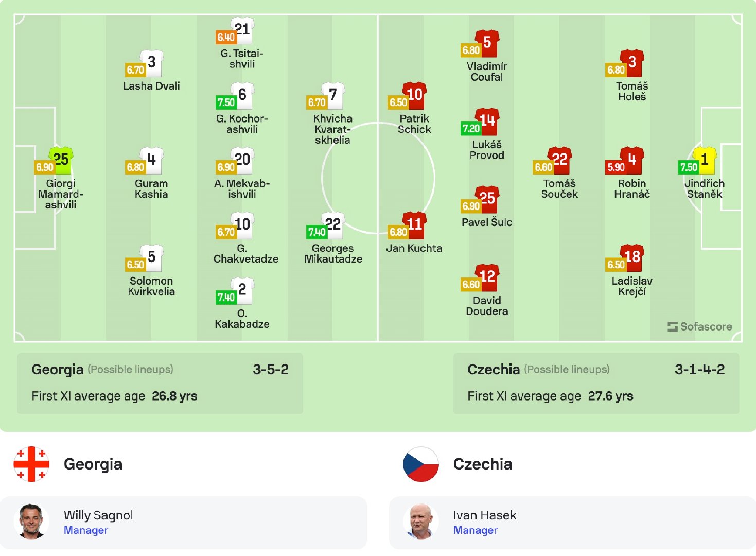Click Giorgi Mamardashvili's green goalkeeper jersey
Viewport: 756px width, 556px height.
tap(61, 160)
